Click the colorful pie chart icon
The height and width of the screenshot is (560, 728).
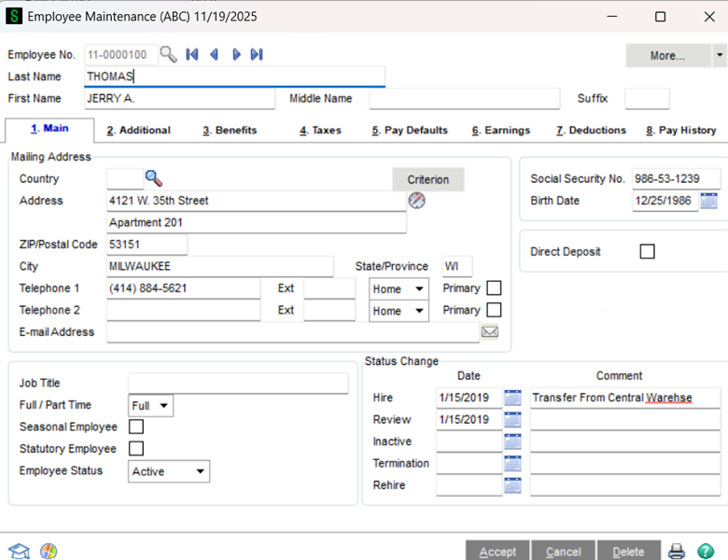click(49, 552)
